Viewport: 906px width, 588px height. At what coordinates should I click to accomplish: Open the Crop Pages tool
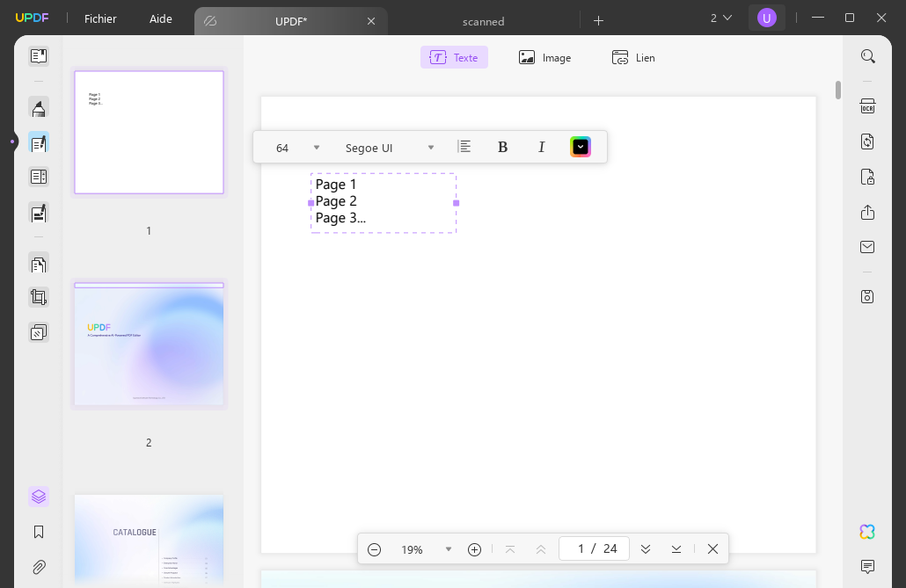39,297
